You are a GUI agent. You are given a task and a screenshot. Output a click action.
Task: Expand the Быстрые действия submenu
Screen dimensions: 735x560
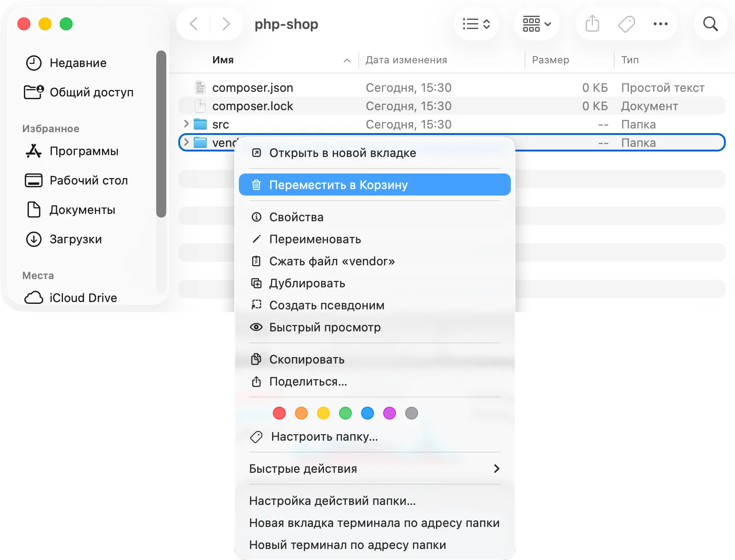375,469
